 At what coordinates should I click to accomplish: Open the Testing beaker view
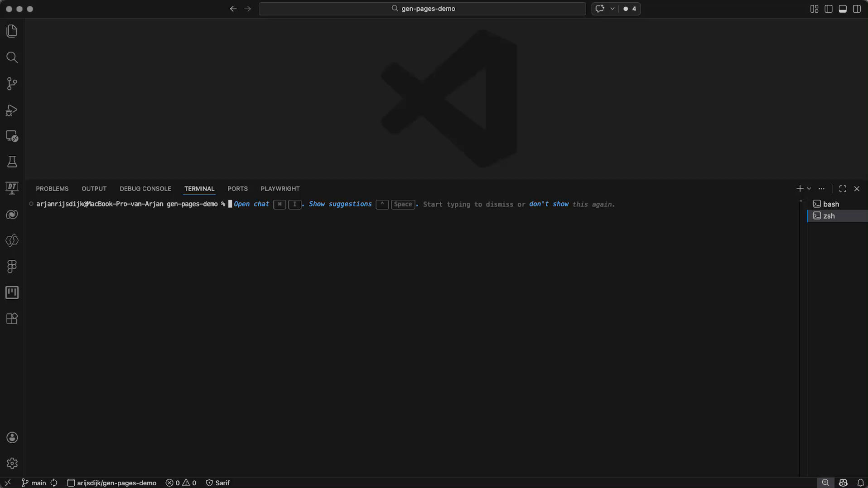12,162
